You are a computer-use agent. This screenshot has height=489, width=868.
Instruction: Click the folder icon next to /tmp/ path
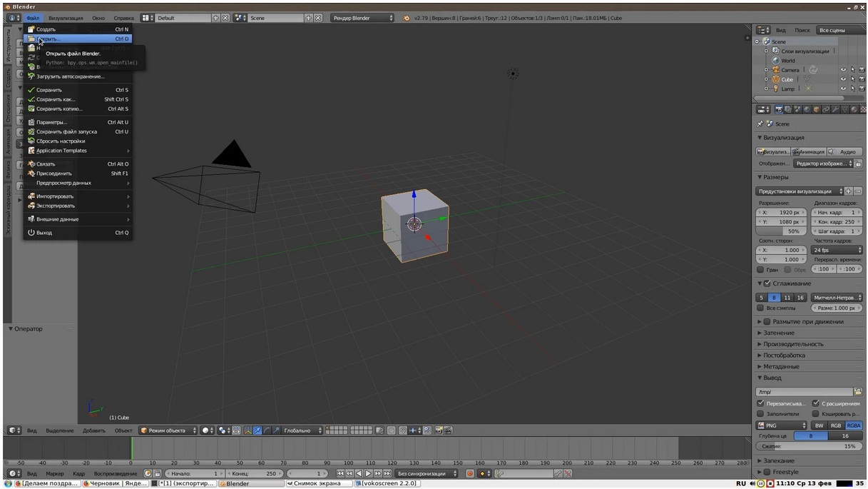coord(857,392)
